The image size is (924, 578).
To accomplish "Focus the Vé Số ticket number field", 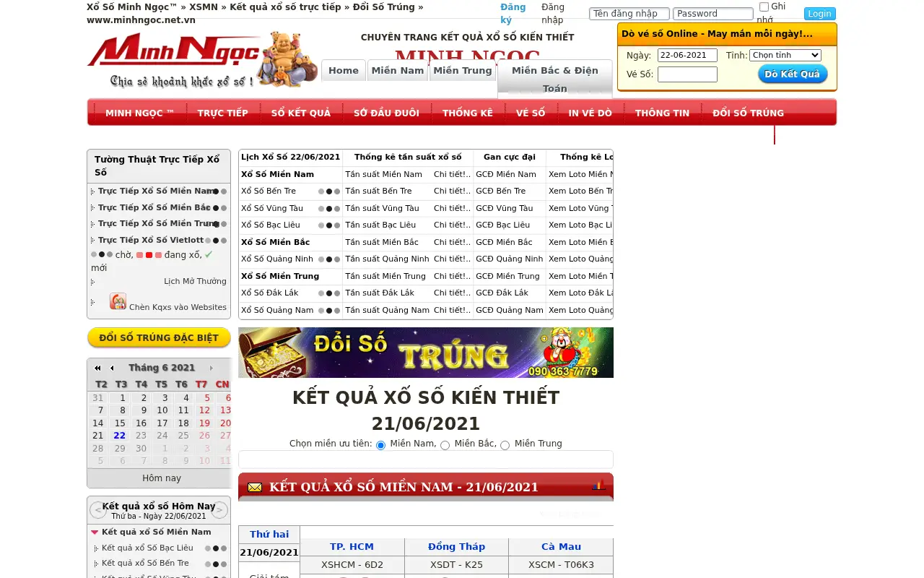I will pyautogui.click(x=687, y=74).
